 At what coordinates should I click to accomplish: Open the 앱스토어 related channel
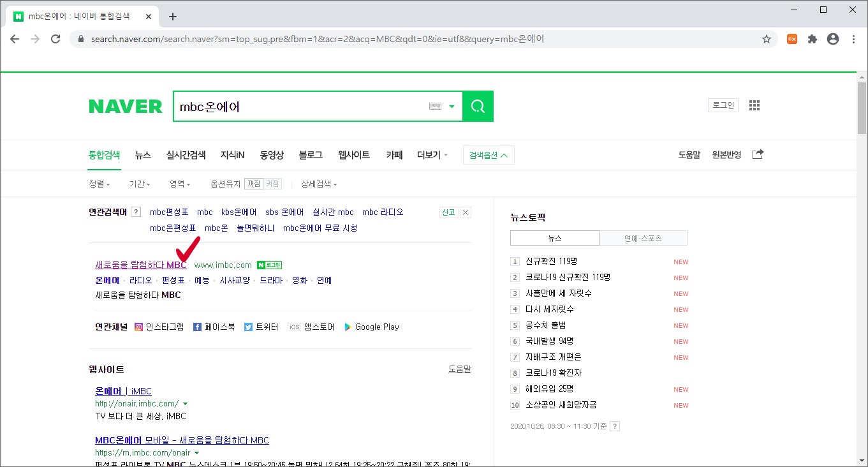pos(311,327)
